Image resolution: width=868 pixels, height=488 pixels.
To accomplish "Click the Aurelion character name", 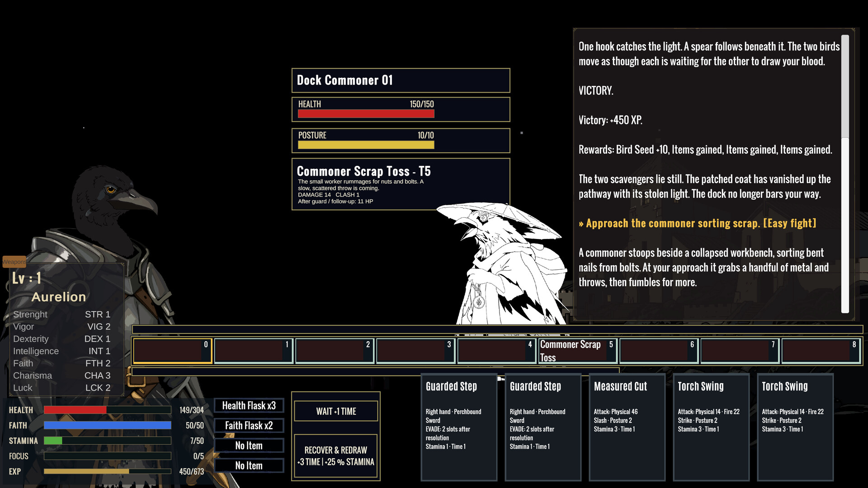I will coord(59,297).
